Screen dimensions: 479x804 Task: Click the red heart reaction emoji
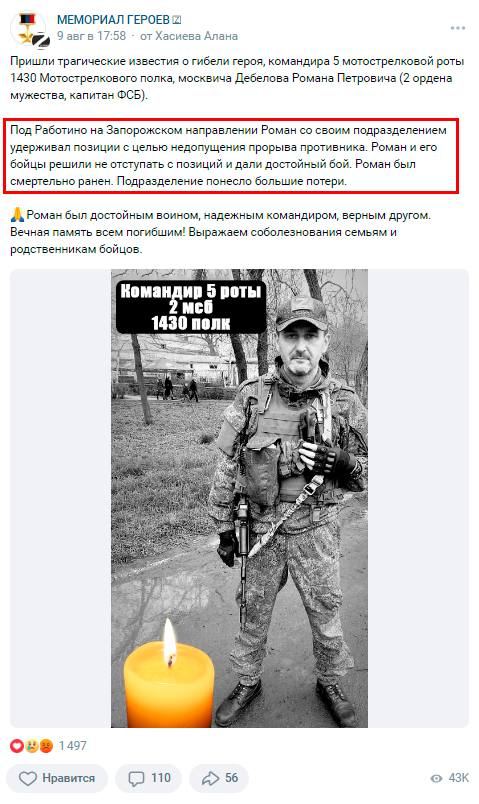[x=17, y=746]
